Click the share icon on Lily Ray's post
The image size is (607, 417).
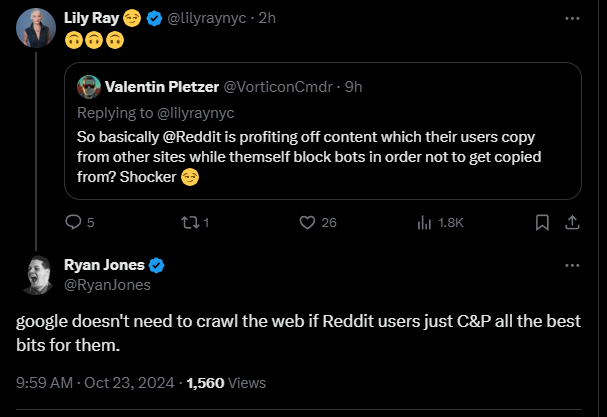point(572,222)
